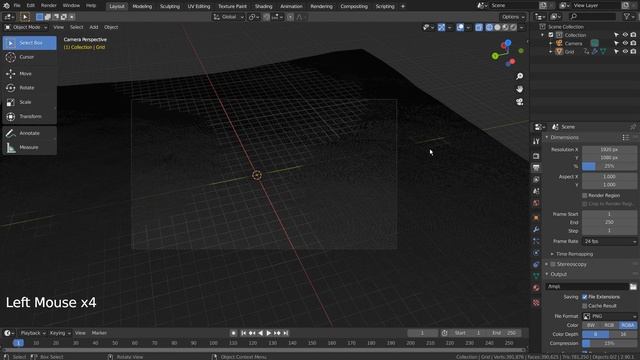Viewport: 640px width, 360px height.
Task: Click the Resolution X value field
Action: click(x=610, y=150)
